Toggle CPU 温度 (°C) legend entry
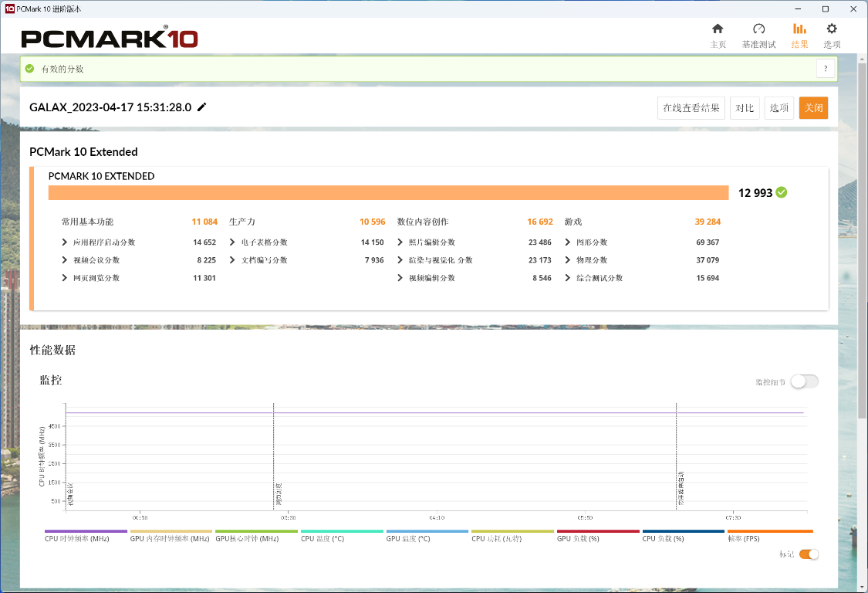This screenshot has height=593, width=868. tap(342, 536)
